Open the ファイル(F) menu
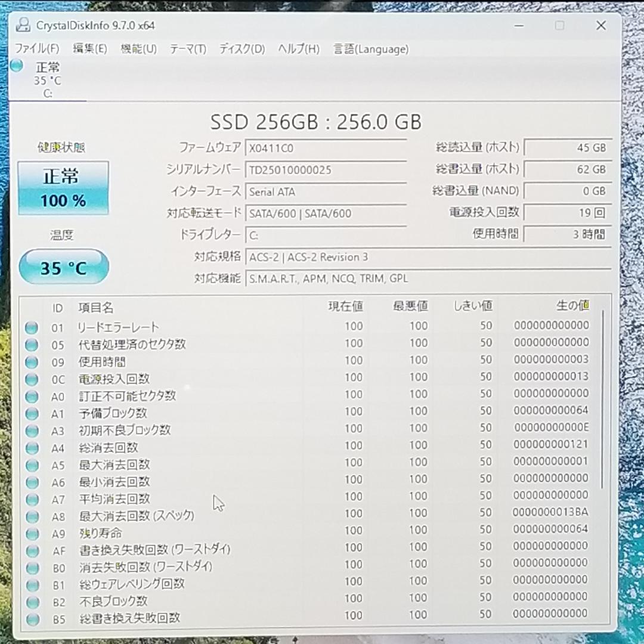Viewport: 644px width, 644px height. (x=38, y=49)
